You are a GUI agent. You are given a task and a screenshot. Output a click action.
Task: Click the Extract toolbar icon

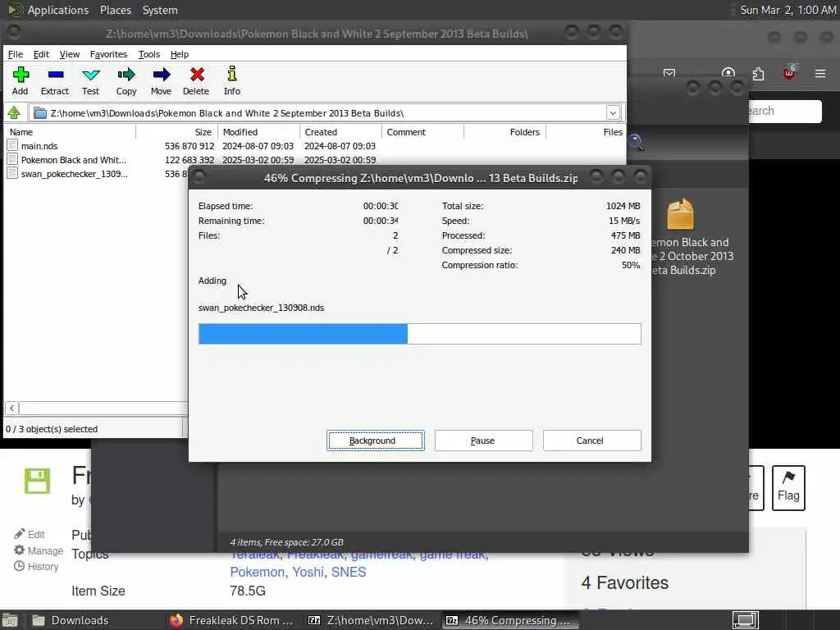pos(55,81)
